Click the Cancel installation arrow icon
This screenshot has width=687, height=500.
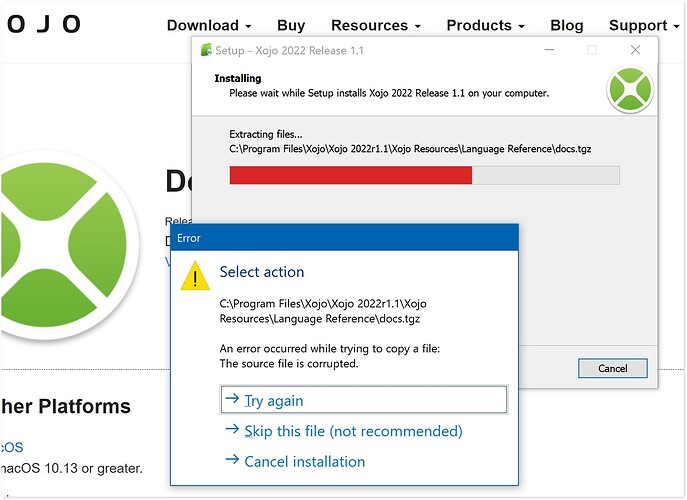pos(232,459)
